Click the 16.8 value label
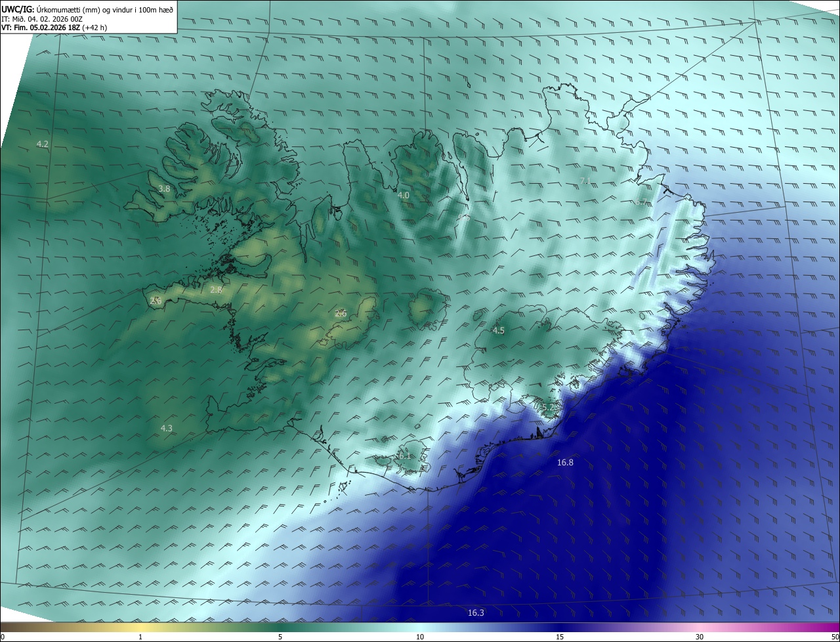This screenshot has width=840, height=642. [x=565, y=463]
